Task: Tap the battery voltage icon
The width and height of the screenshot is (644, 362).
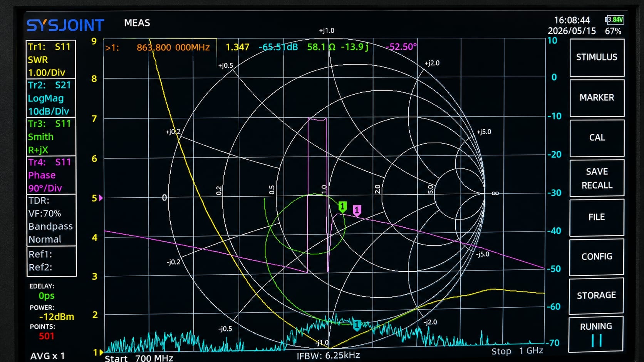Action: [614, 20]
